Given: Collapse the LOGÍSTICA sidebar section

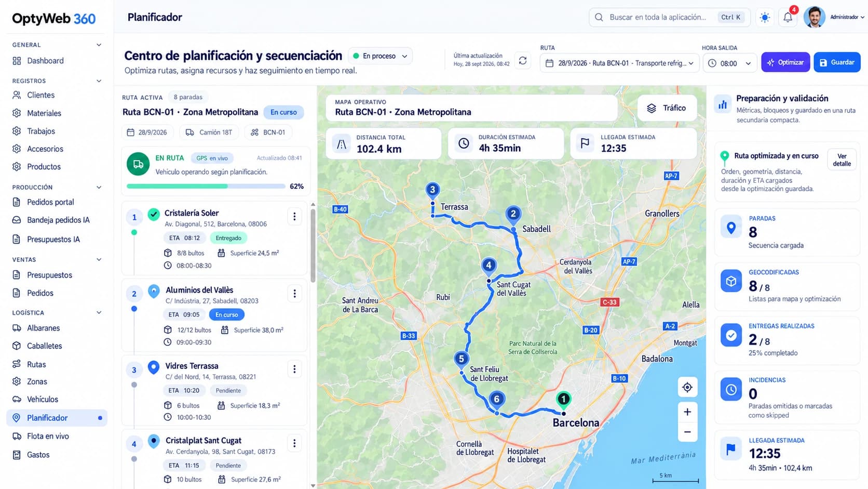Looking at the screenshot, I should point(99,312).
